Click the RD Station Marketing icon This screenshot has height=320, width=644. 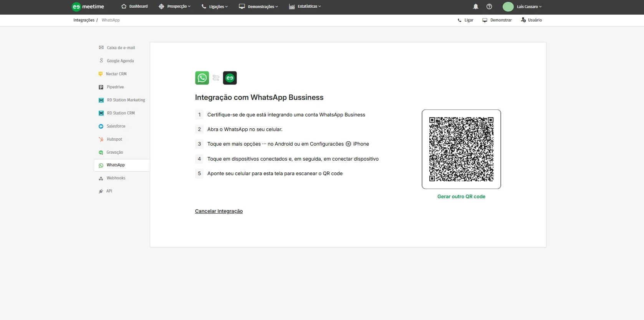(x=101, y=100)
